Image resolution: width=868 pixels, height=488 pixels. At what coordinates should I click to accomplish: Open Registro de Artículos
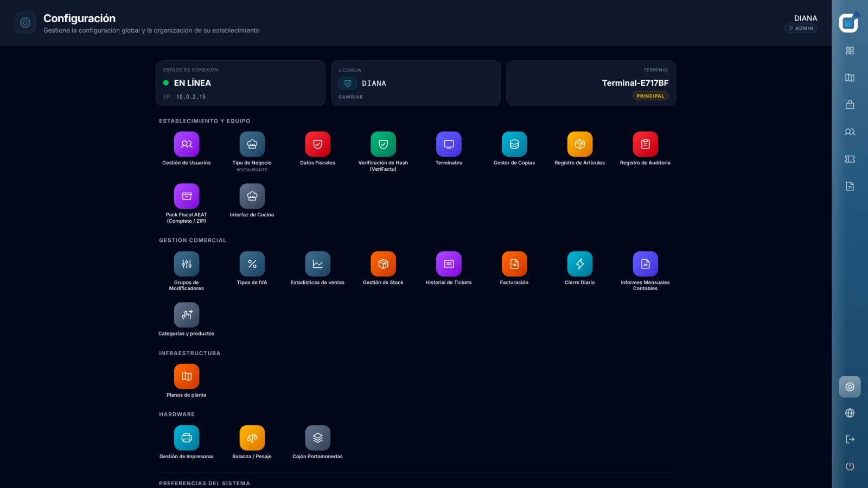[580, 144]
